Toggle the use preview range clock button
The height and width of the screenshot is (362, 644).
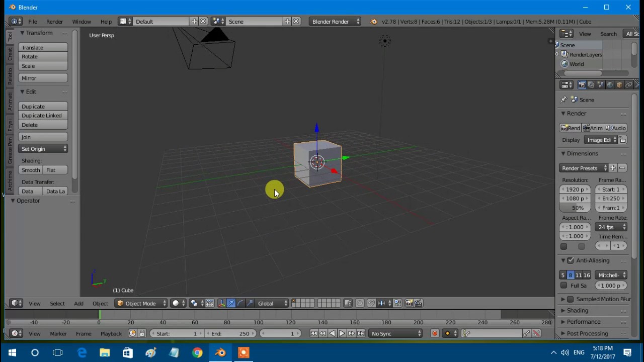pyautogui.click(x=133, y=333)
